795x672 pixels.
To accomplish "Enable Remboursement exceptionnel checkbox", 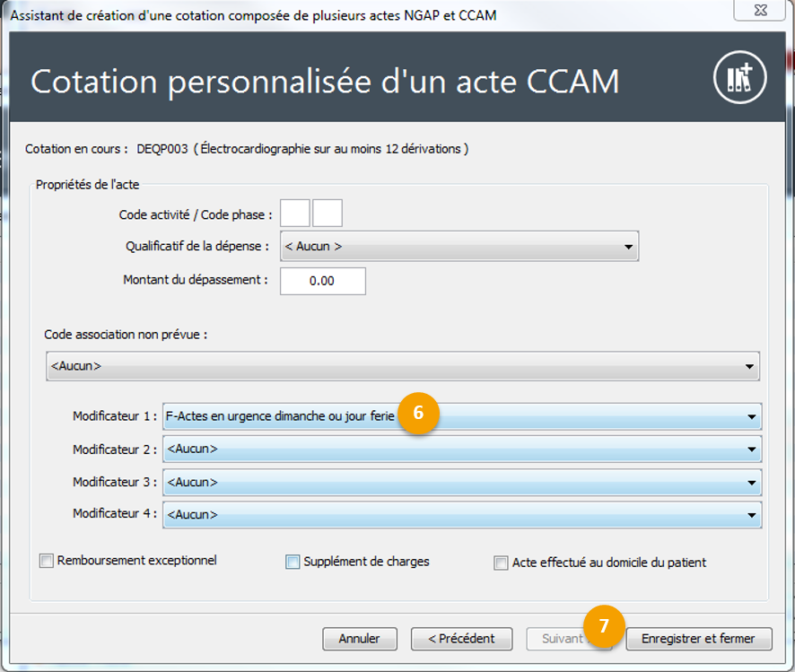I will pos(47,562).
